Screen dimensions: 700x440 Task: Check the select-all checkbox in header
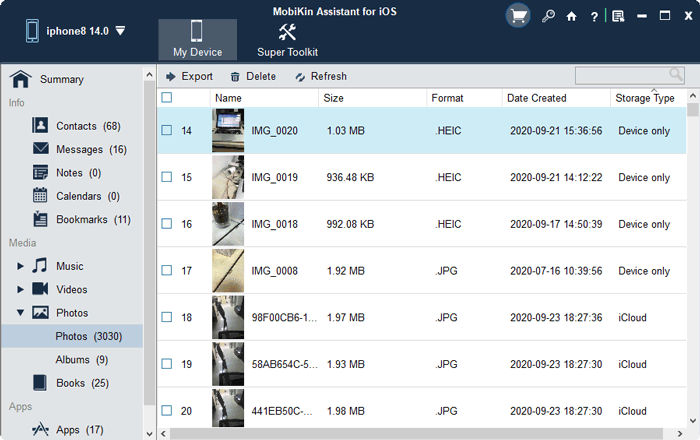point(167,98)
